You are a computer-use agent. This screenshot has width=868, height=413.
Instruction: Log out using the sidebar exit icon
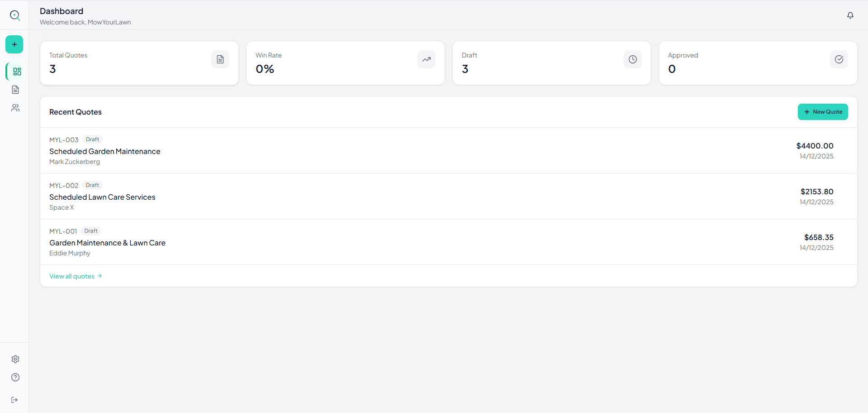tap(15, 400)
